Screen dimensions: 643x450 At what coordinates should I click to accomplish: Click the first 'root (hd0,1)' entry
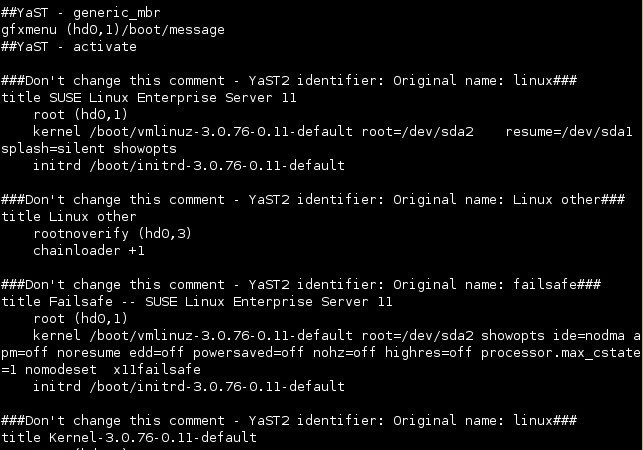[80, 114]
